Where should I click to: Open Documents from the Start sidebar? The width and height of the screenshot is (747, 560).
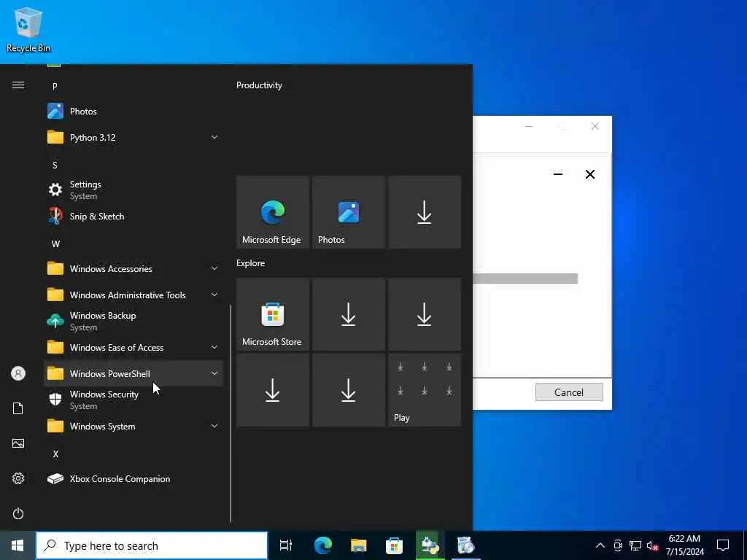(x=18, y=408)
